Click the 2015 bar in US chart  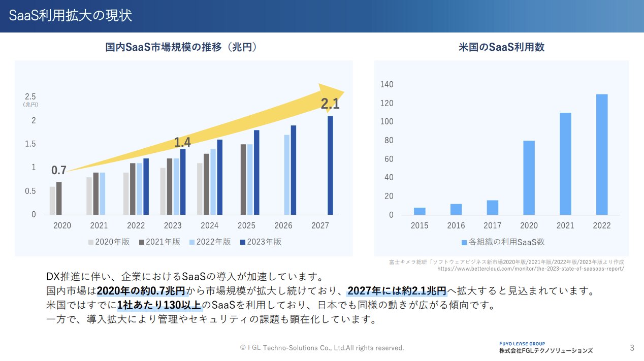point(420,211)
